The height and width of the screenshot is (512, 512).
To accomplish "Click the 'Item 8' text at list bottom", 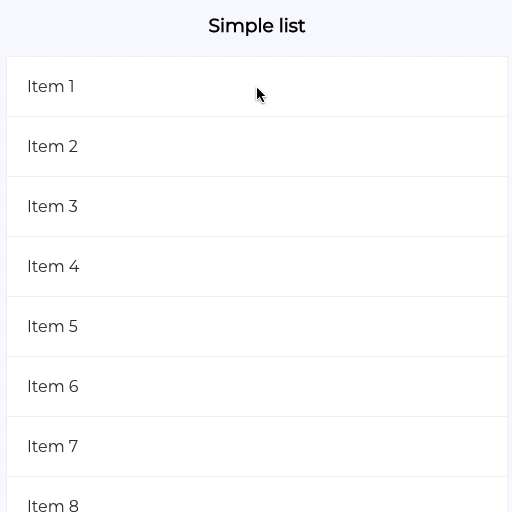I will pos(53,505).
